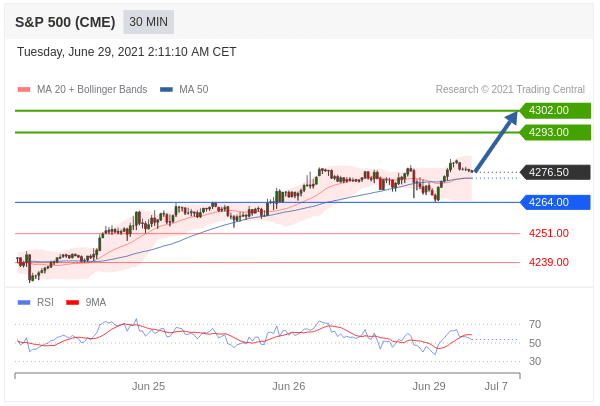Screen dimensions: 600x406
Task: Select the Jun 29 date marker
Action: click(429, 386)
